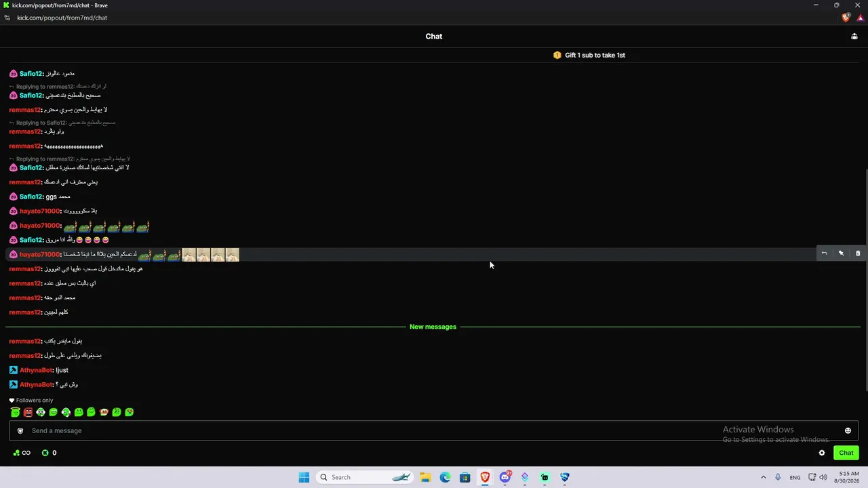Click Safio12's badge on 'ggs' message
Viewport: 868px width, 488px height.
pyautogui.click(x=13, y=197)
